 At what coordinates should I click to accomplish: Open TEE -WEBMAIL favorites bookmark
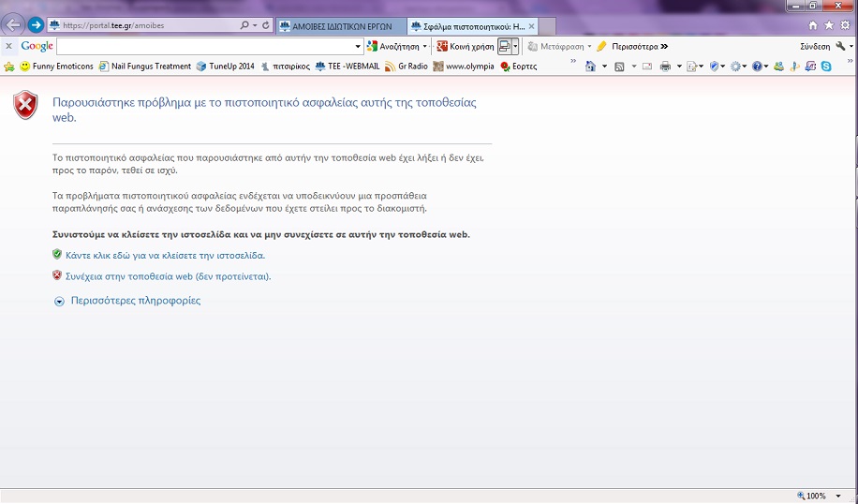click(x=347, y=67)
